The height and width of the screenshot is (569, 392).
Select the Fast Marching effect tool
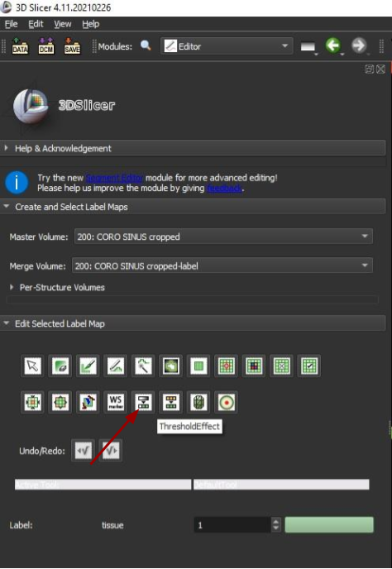coord(226,402)
